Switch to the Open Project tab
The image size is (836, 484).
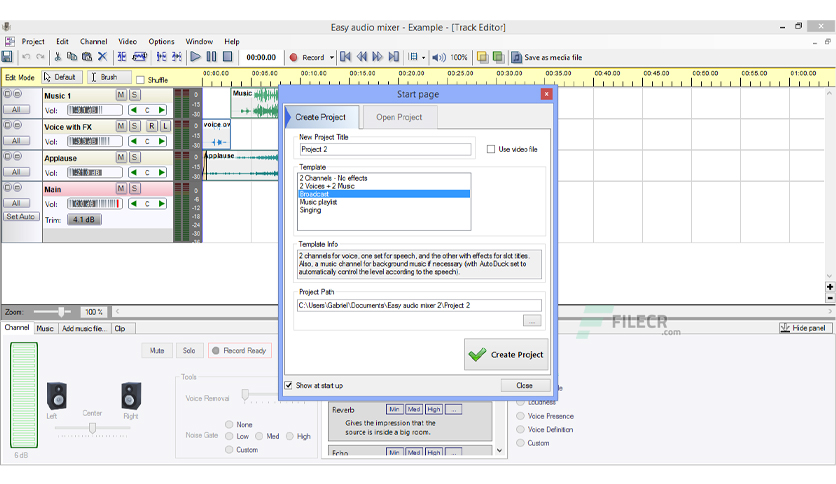pos(399,117)
